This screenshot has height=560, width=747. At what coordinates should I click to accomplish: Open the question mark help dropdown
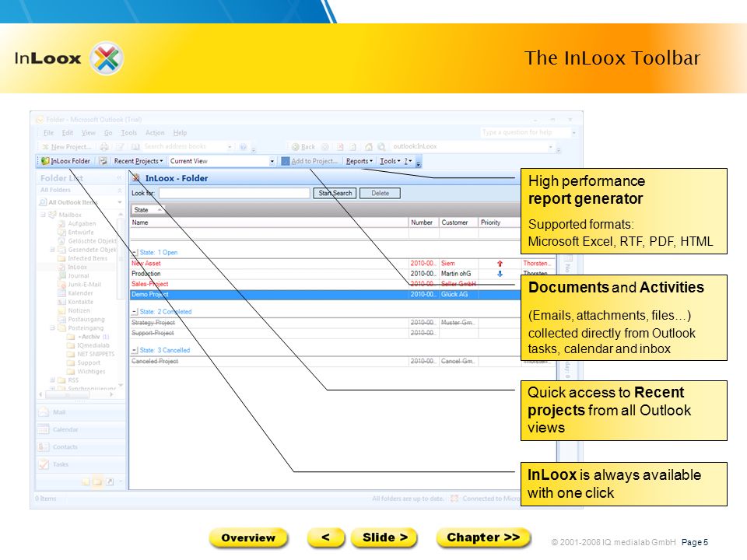409,161
